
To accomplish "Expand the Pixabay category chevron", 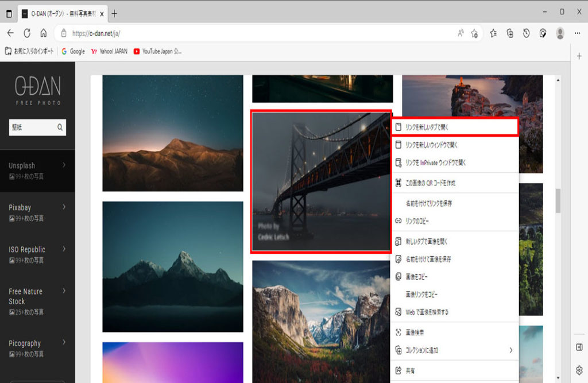I will pyautogui.click(x=64, y=207).
